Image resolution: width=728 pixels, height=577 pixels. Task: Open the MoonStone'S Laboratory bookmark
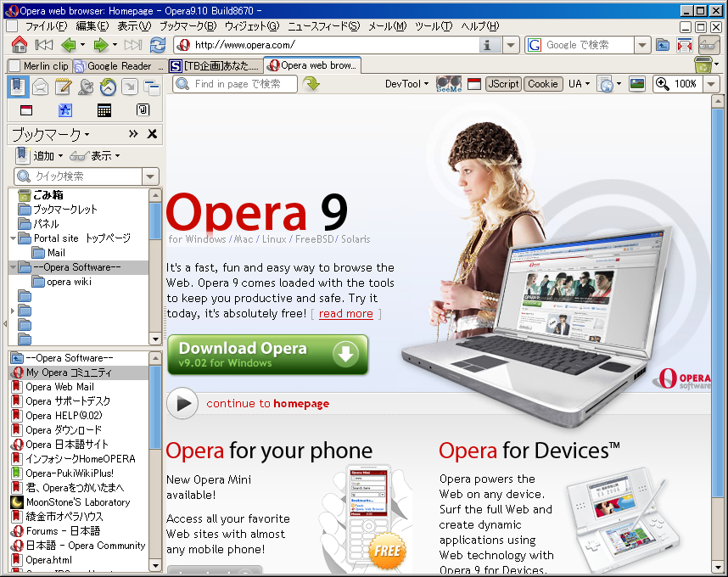click(x=78, y=502)
